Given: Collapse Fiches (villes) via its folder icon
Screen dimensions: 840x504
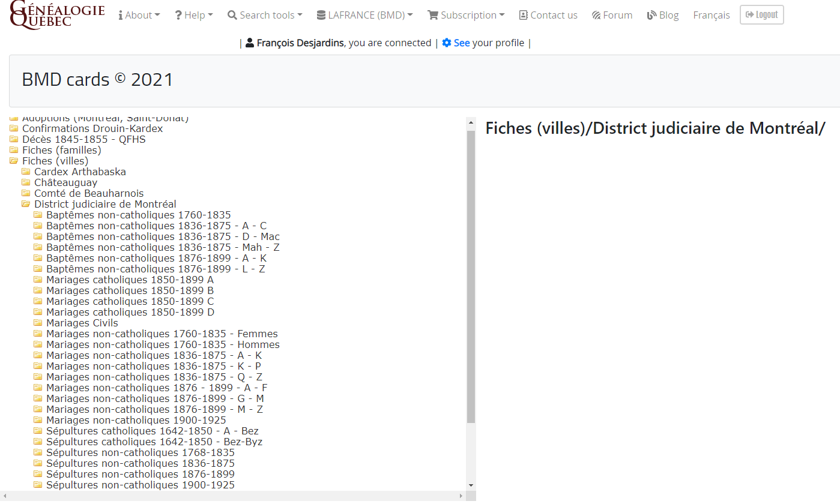Looking at the screenshot, I should (x=14, y=161).
